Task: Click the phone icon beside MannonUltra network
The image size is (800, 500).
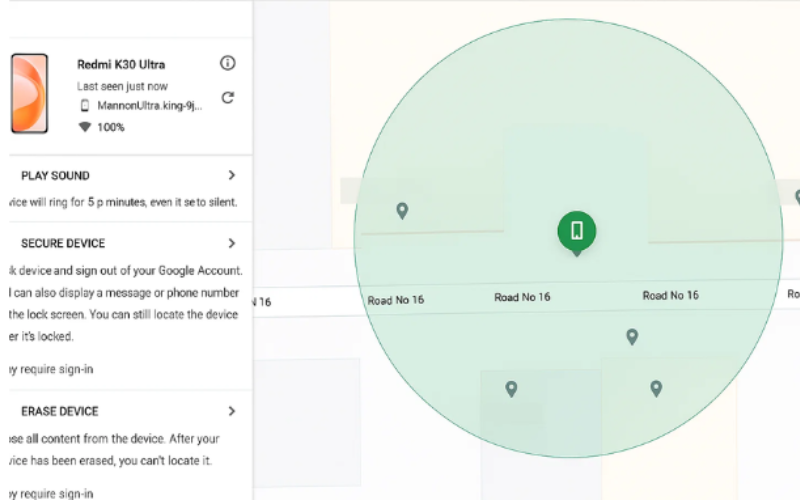Action: pyautogui.click(x=85, y=105)
